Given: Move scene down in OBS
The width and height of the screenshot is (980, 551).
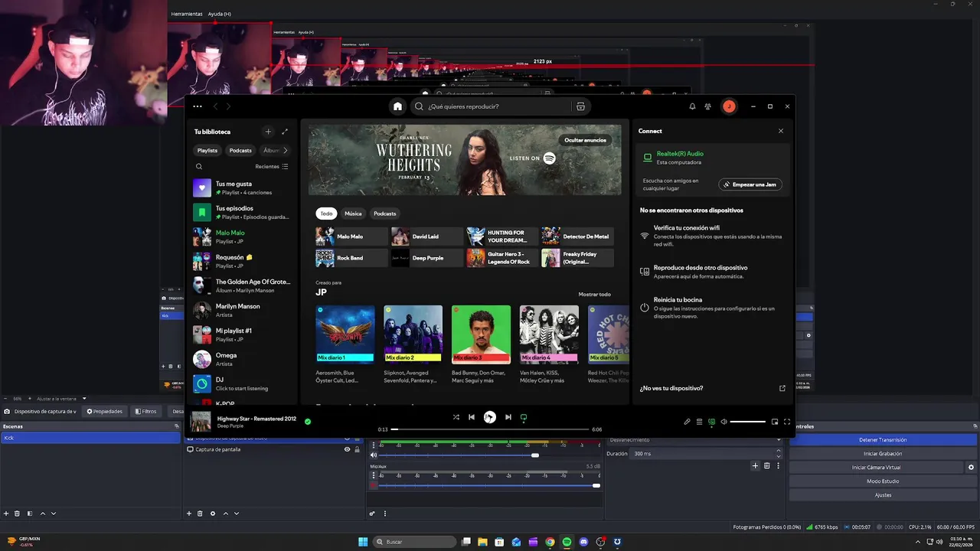Looking at the screenshot, I should 54,514.
